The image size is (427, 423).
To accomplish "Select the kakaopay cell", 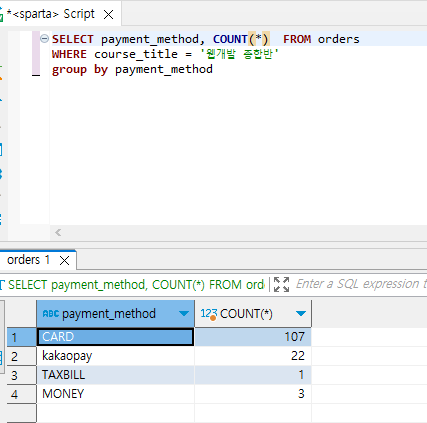I will 115,356.
